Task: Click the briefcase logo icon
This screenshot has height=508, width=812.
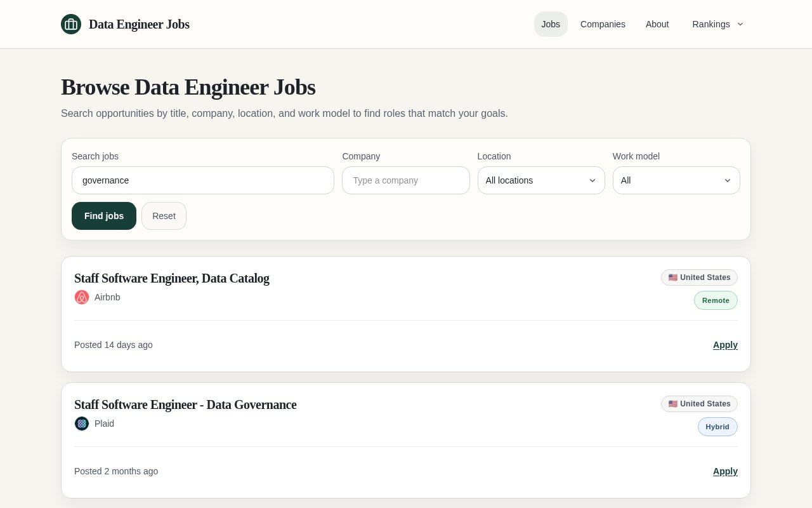Action: click(x=71, y=24)
